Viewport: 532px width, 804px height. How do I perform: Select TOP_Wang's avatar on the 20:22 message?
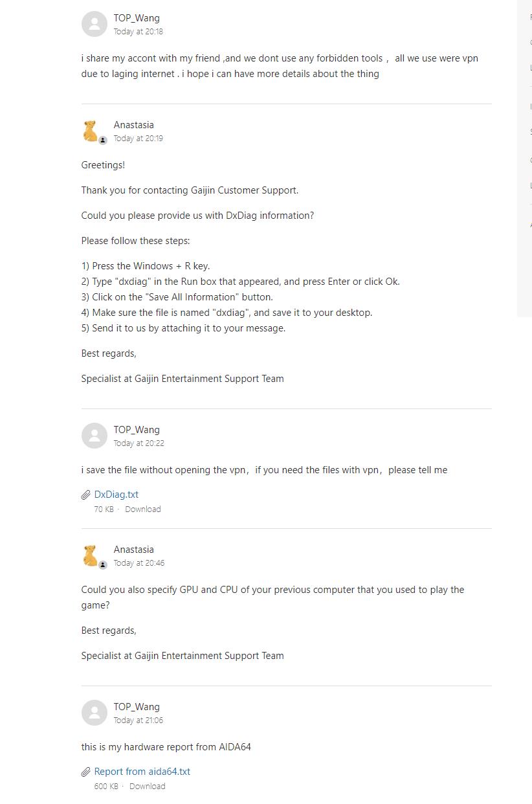(94, 436)
